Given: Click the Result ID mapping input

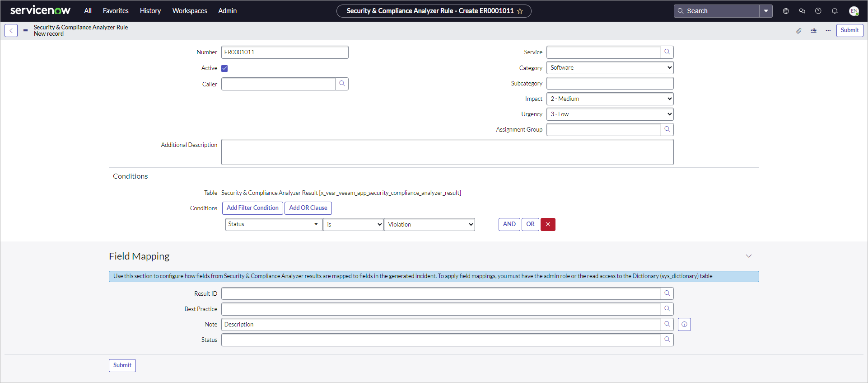Looking at the screenshot, I should [441, 293].
